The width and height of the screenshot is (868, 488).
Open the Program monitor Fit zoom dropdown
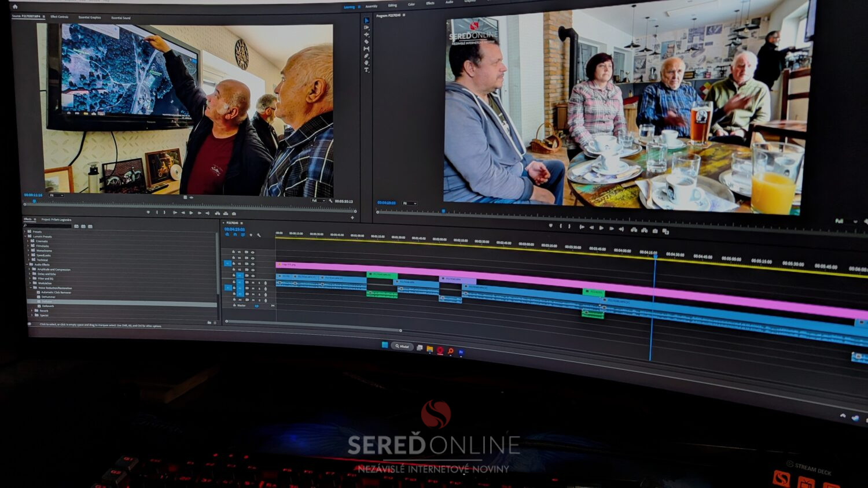click(410, 203)
